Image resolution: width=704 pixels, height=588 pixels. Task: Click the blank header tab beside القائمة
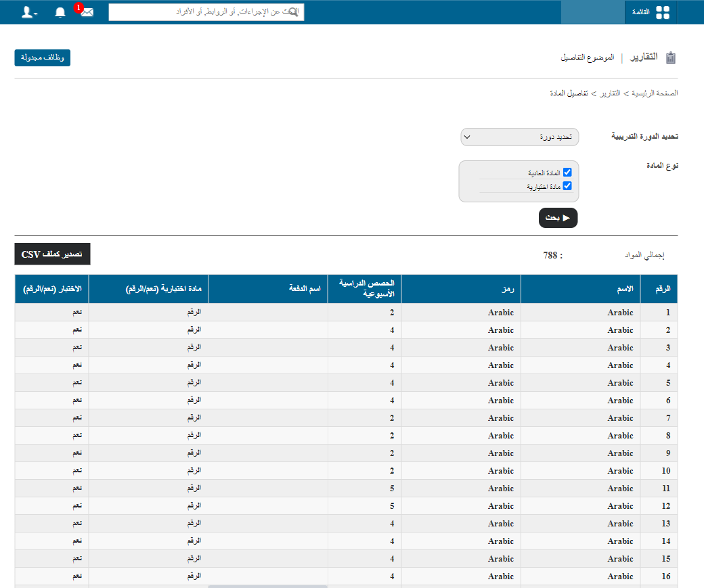pos(593,12)
